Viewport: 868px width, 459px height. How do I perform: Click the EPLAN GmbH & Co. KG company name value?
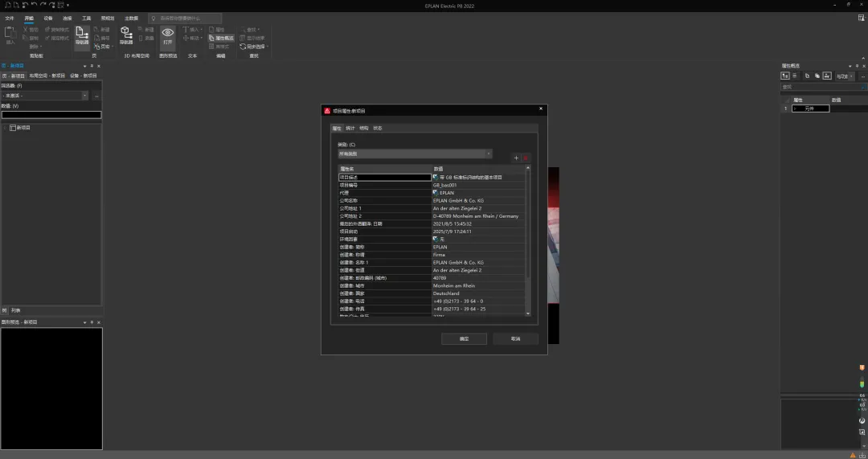click(x=458, y=201)
